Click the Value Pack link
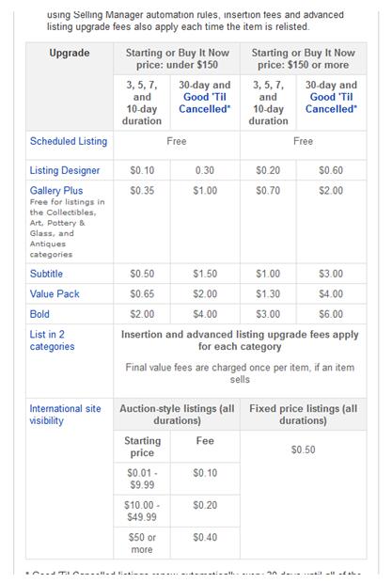 click(x=55, y=293)
